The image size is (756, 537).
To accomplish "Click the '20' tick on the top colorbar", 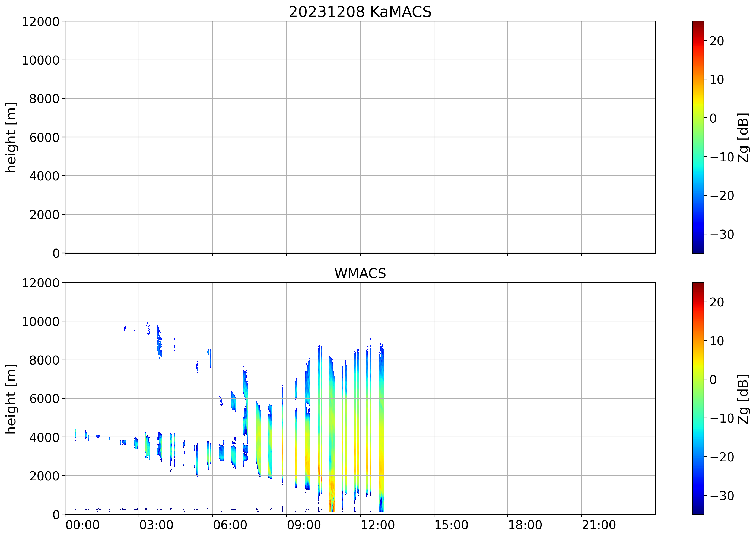I will 717,41.
